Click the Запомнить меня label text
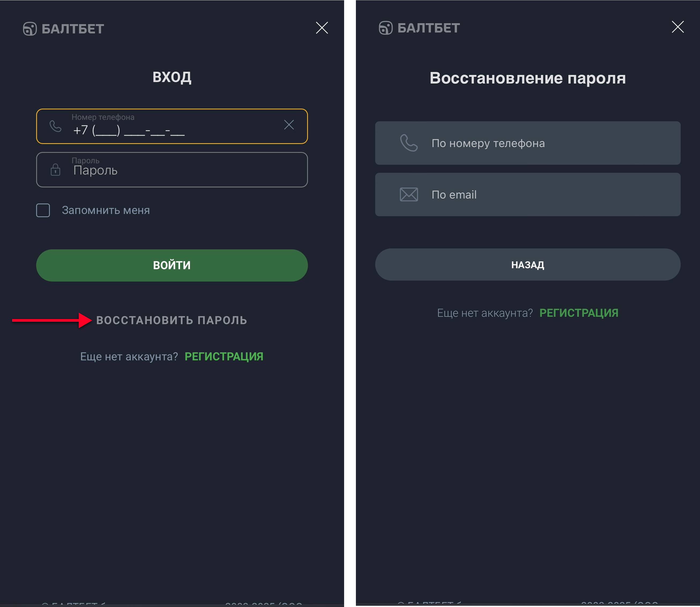This screenshot has height=607, width=700. (106, 210)
